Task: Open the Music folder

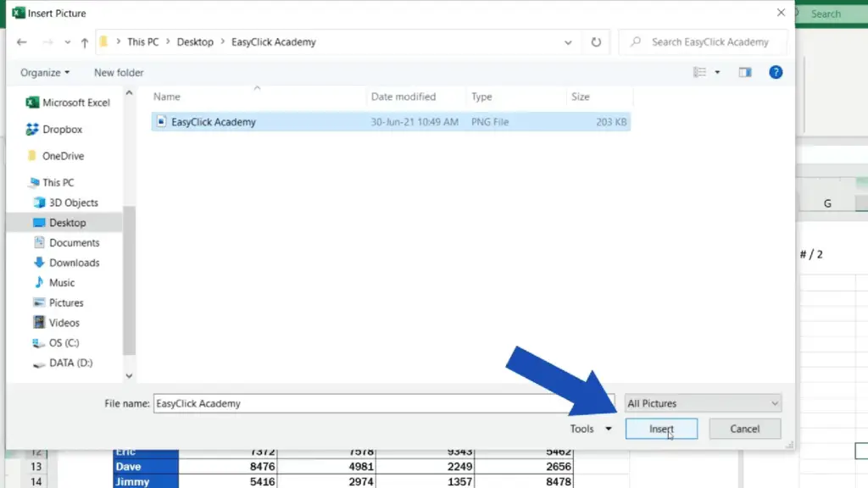Action: pyautogui.click(x=53, y=283)
